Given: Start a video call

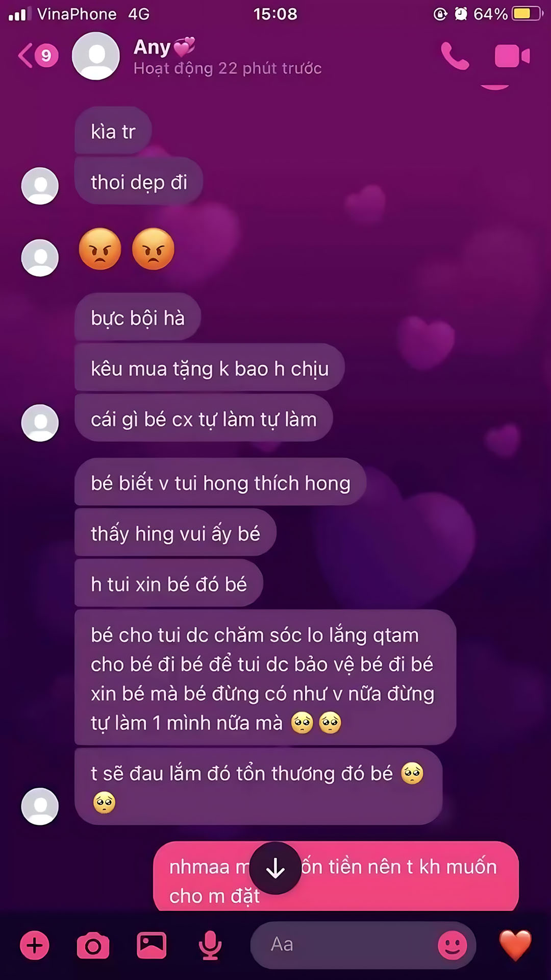Looking at the screenshot, I should coord(512,56).
